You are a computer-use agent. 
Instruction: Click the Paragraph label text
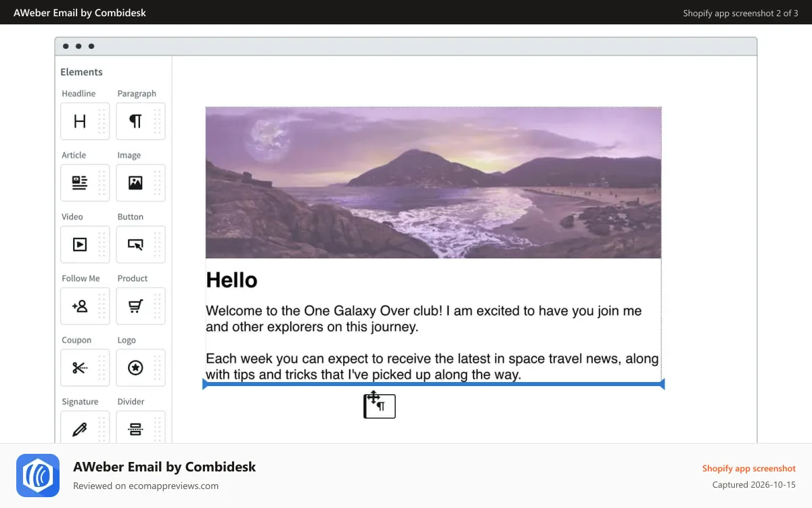tap(137, 93)
